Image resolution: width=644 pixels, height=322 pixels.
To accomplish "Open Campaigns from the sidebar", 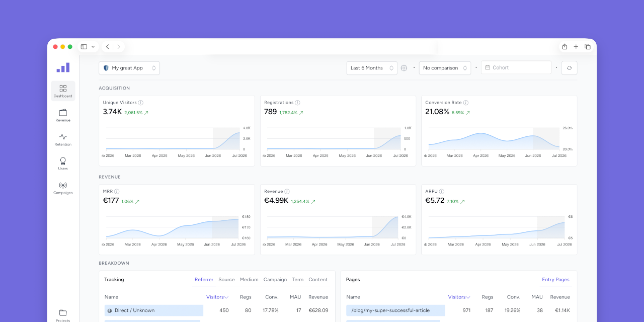I will point(63,188).
